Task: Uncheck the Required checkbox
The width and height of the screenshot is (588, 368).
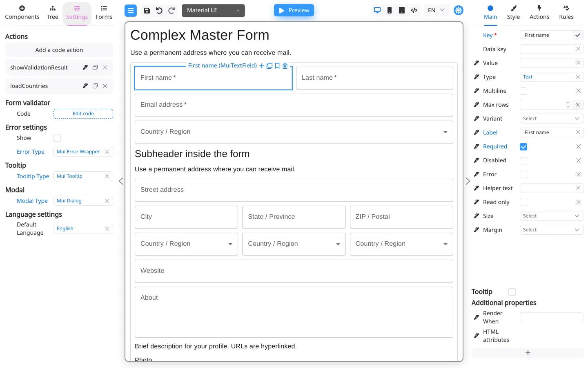Action: click(523, 147)
